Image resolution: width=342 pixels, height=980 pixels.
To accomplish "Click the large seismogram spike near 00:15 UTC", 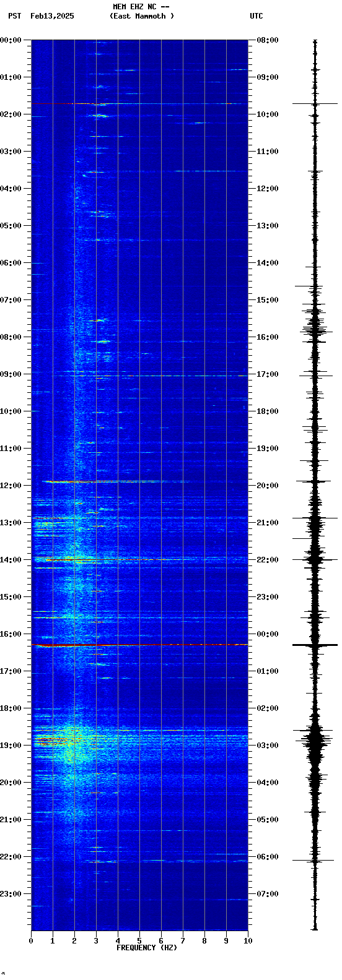I will click(x=315, y=645).
